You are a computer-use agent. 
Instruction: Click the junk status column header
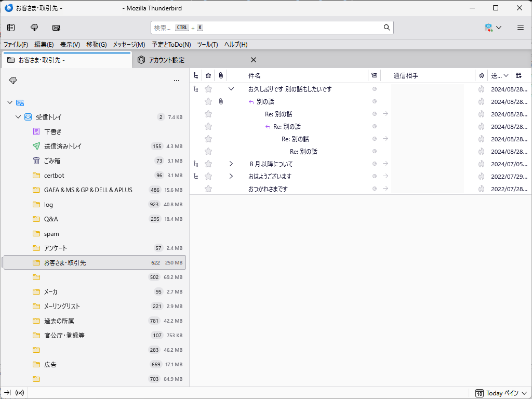[x=482, y=75]
